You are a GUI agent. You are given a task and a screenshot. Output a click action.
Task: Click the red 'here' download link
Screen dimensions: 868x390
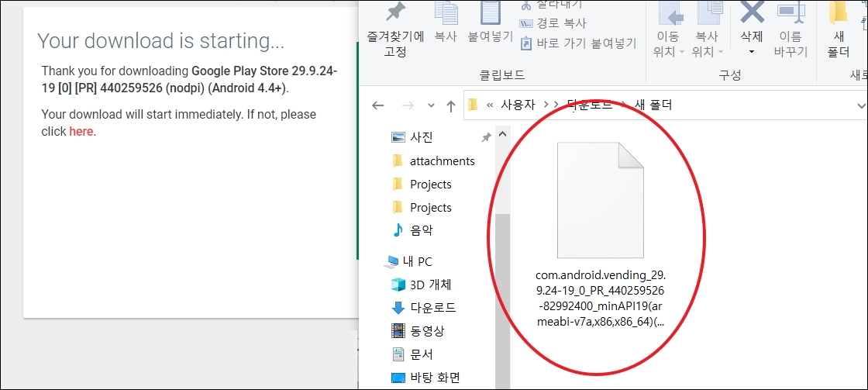(81, 132)
